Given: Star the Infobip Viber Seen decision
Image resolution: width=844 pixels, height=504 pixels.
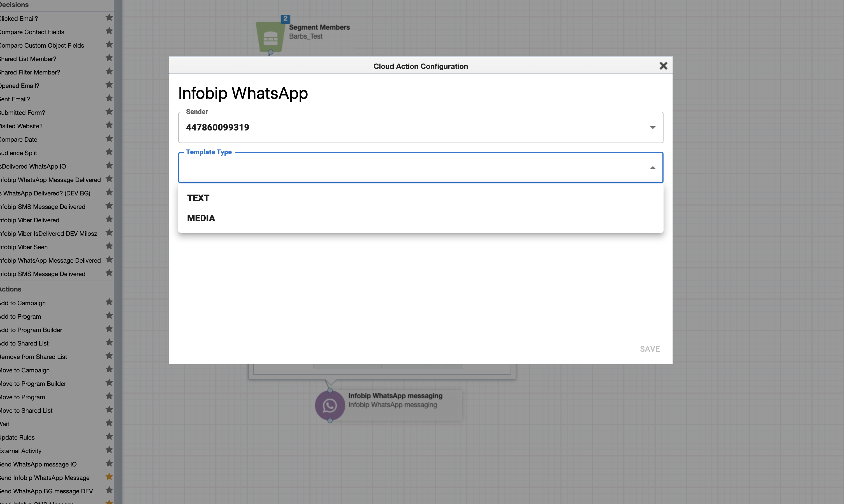Looking at the screenshot, I should pos(109,246).
